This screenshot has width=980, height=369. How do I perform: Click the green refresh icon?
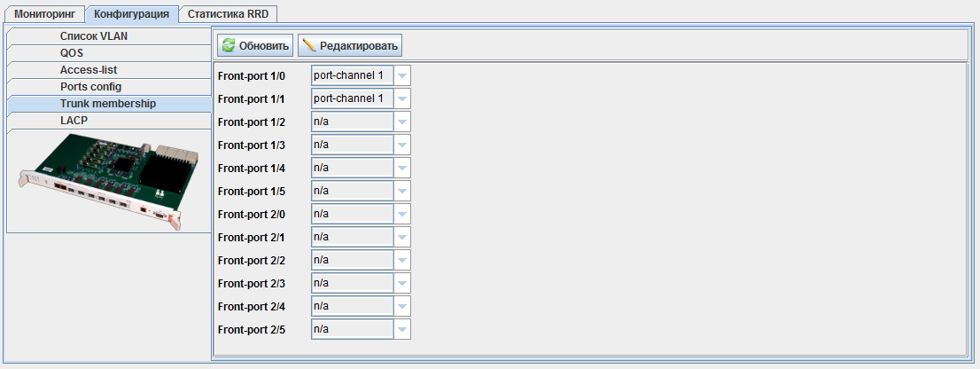click(229, 45)
